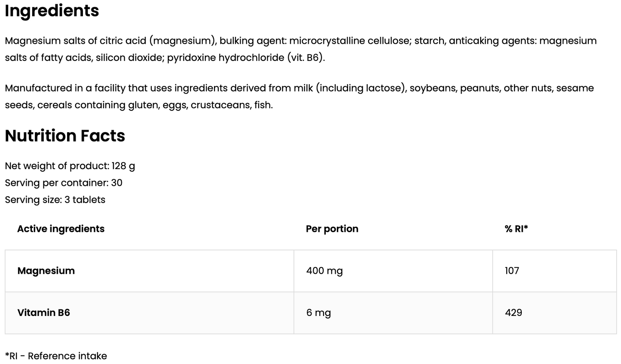Click the words "microcrystalline cellulose" in ingredients
Screen dimensions: 621x364
pos(350,41)
